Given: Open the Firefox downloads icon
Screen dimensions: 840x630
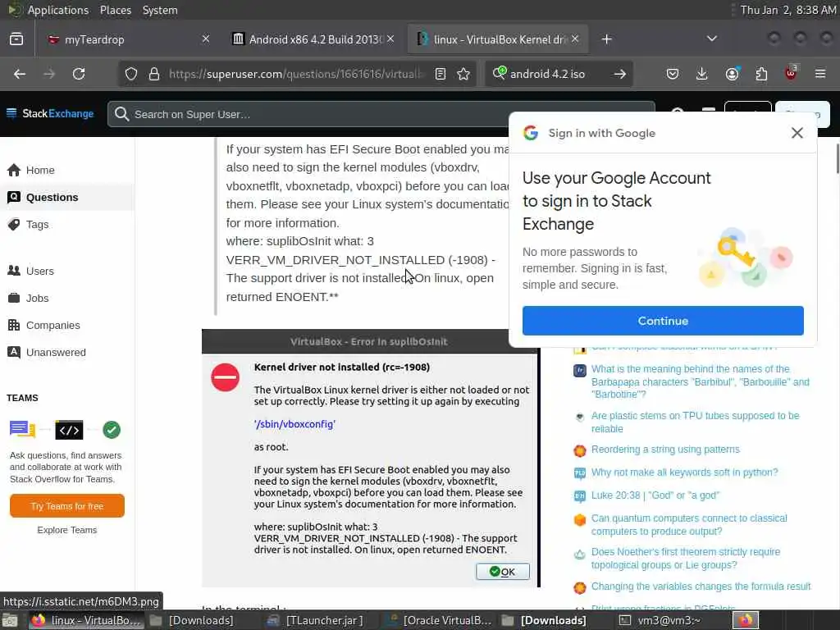Looking at the screenshot, I should [702, 74].
